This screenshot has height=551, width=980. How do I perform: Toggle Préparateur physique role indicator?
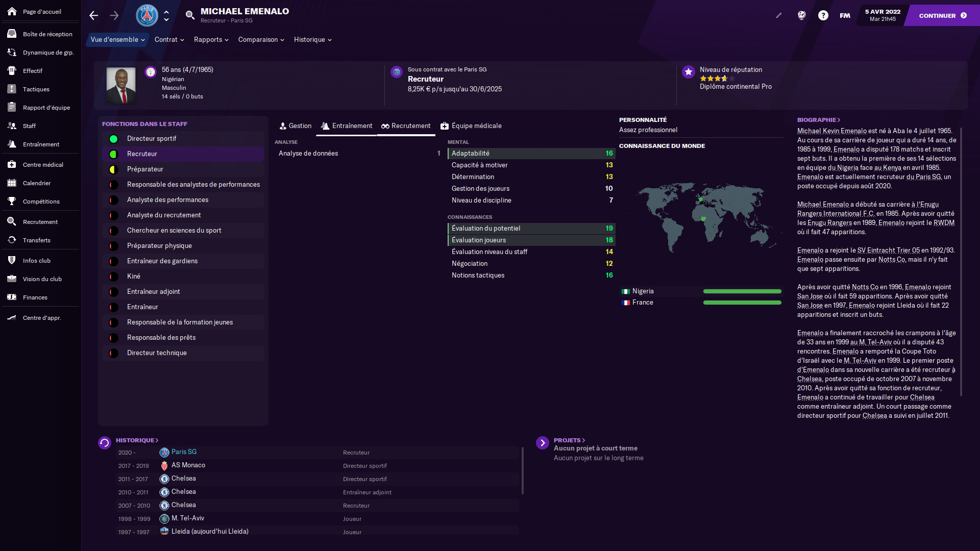tap(114, 246)
